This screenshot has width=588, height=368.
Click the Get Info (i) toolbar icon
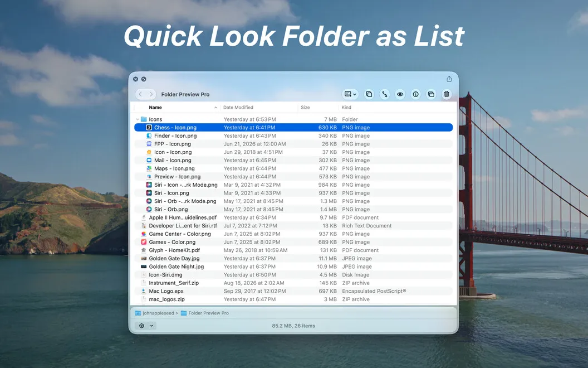(415, 94)
